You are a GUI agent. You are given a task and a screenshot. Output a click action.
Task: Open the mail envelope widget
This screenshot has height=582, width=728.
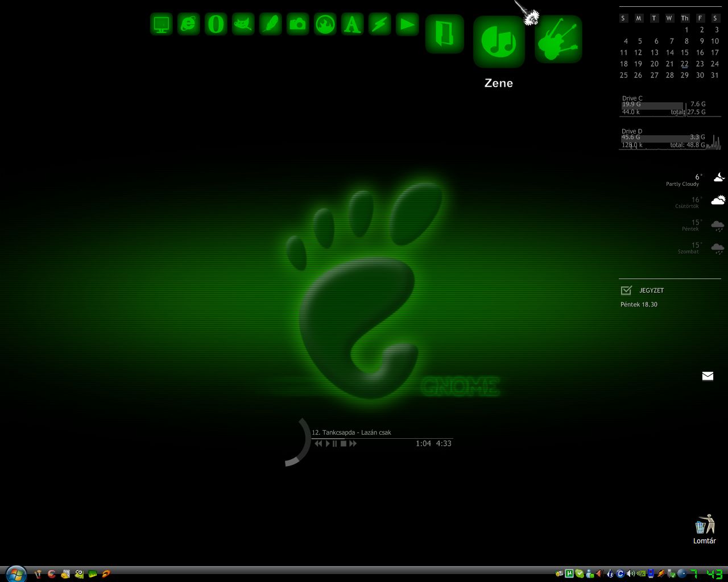pyautogui.click(x=708, y=376)
